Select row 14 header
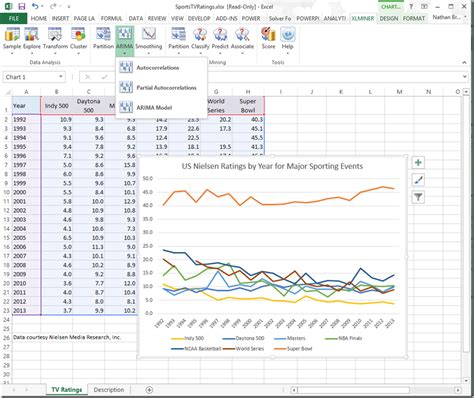The image size is (474, 398). (6, 229)
